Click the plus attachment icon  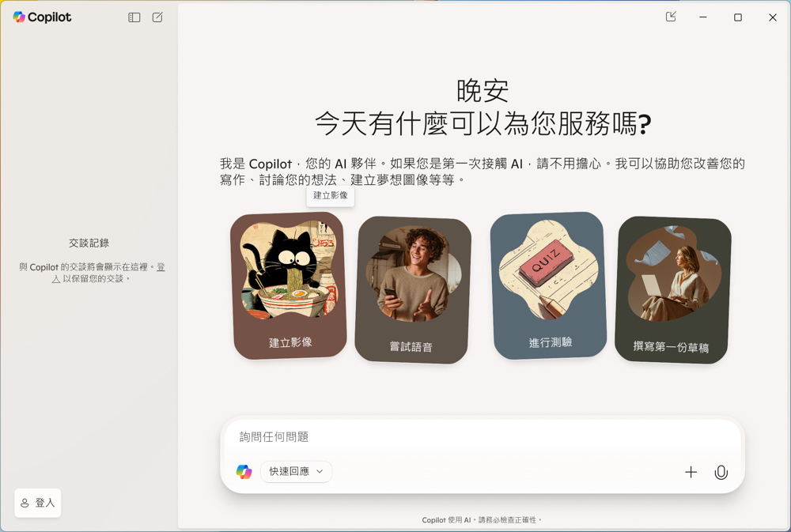pyautogui.click(x=691, y=472)
